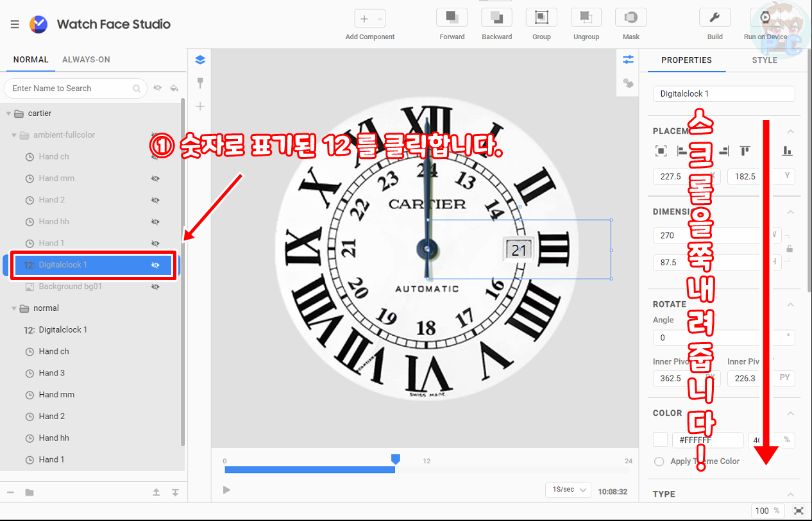The width and height of the screenshot is (812, 521).
Task: Click the rotate Angle input field
Action: [x=724, y=338]
